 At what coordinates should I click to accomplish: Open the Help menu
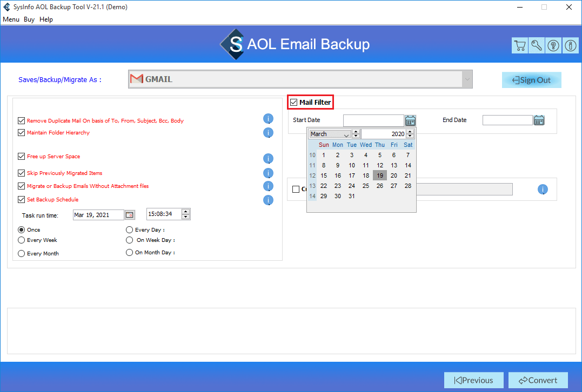(x=46, y=19)
